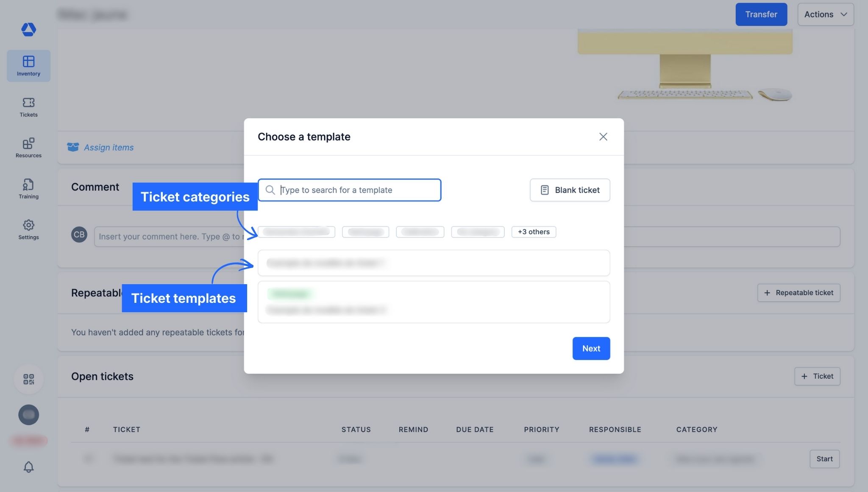Click the Blank ticket button
The image size is (868, 492).
pyautogui.click(x=570, y=190)
